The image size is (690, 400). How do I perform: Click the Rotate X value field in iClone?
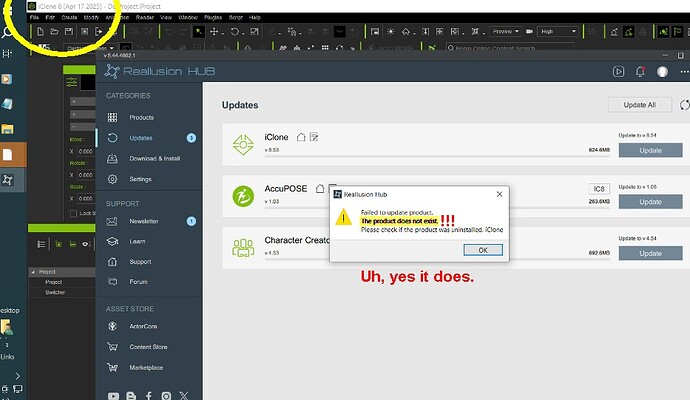click(x=86, y=175)
